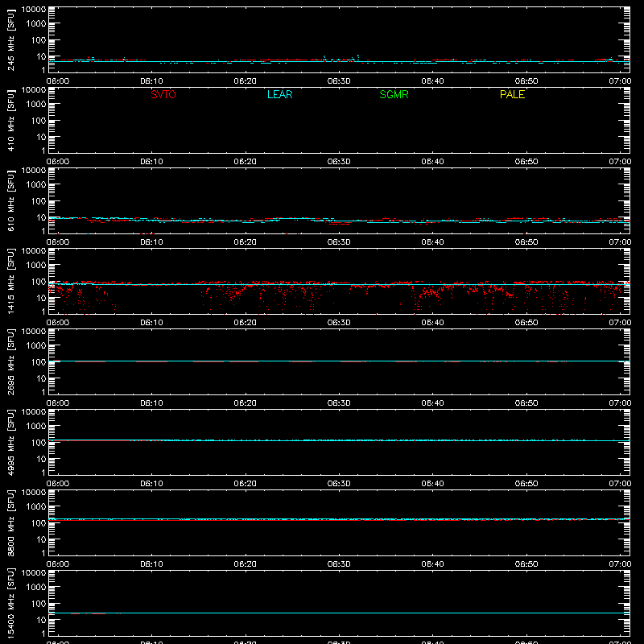Screen dimensions: 644x644
Task: Click the 10000 y-axis value of 245 MHz plot
Action: click(34, 10)
